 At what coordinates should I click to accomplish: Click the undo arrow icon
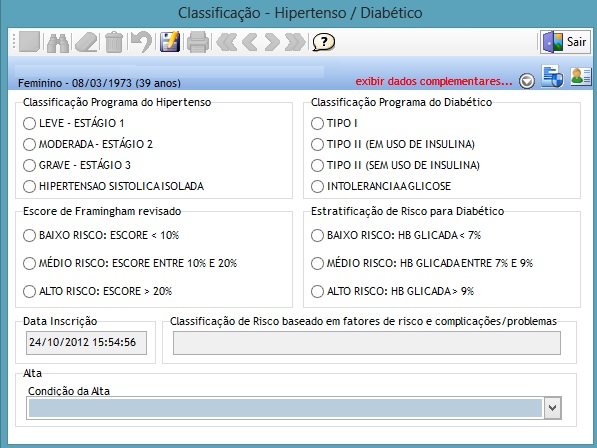[x=141, y=42]
